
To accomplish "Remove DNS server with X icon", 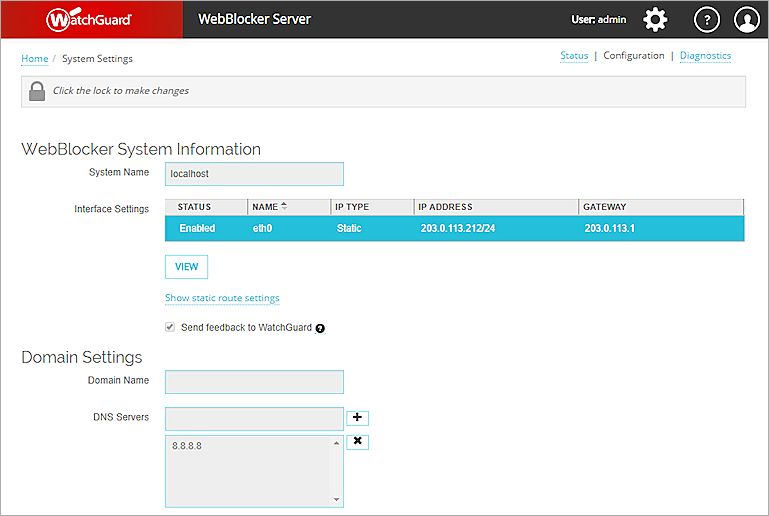I will click(x=357, y=441).
